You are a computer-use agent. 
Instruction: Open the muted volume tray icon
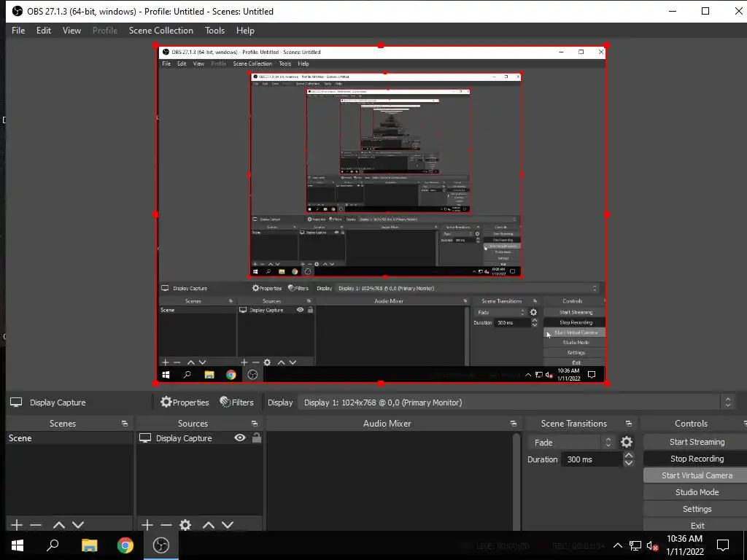tap(652, 545)
